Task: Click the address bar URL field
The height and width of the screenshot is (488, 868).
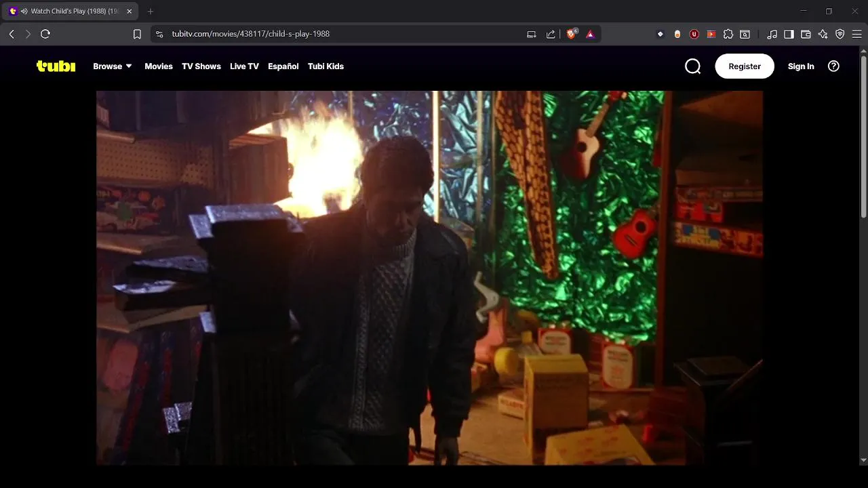Action: pos(346,34)
